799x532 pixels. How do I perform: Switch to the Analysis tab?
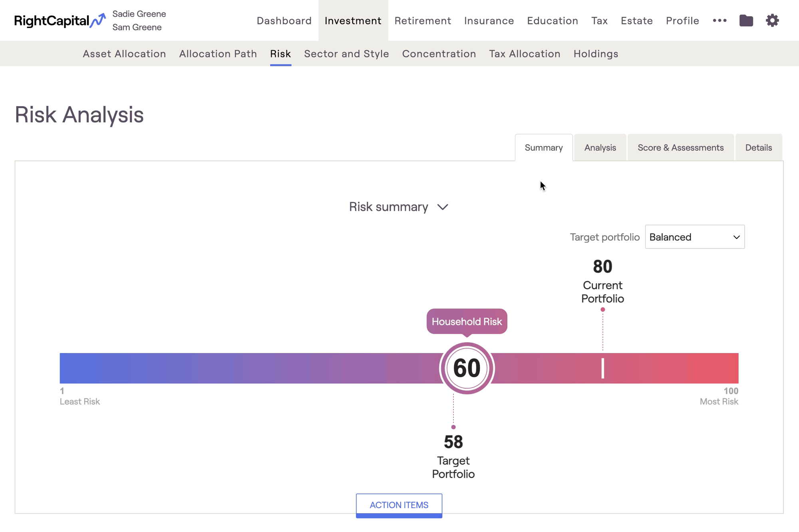click(600, 147)
